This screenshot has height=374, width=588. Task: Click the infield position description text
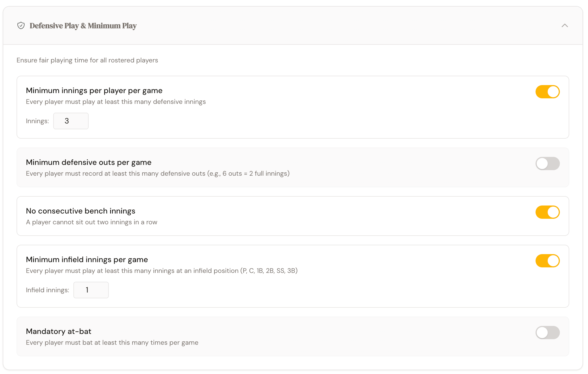(x=161, y=271)
